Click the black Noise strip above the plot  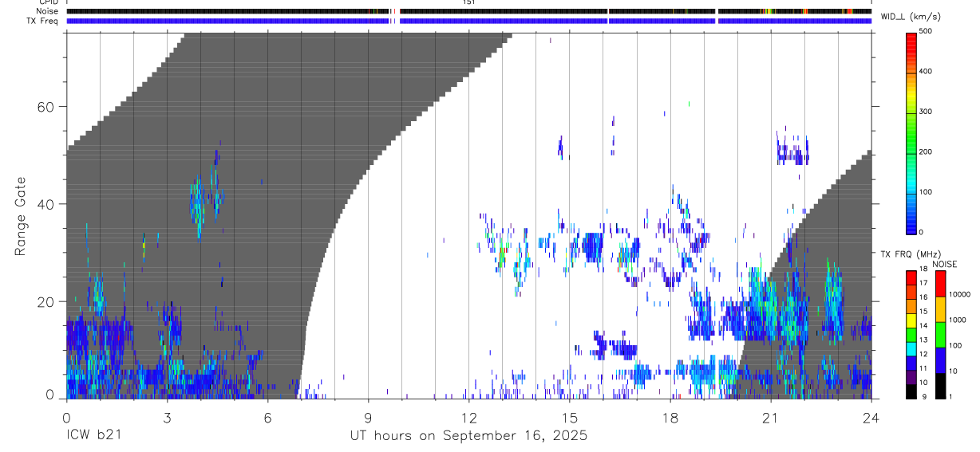(x=468, y=11)
